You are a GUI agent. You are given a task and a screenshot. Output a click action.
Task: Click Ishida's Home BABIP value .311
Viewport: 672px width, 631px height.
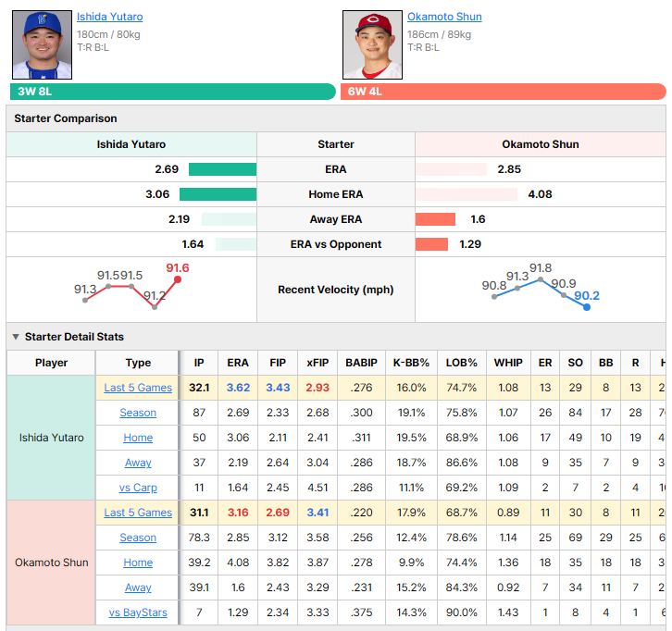coord(361,438)
